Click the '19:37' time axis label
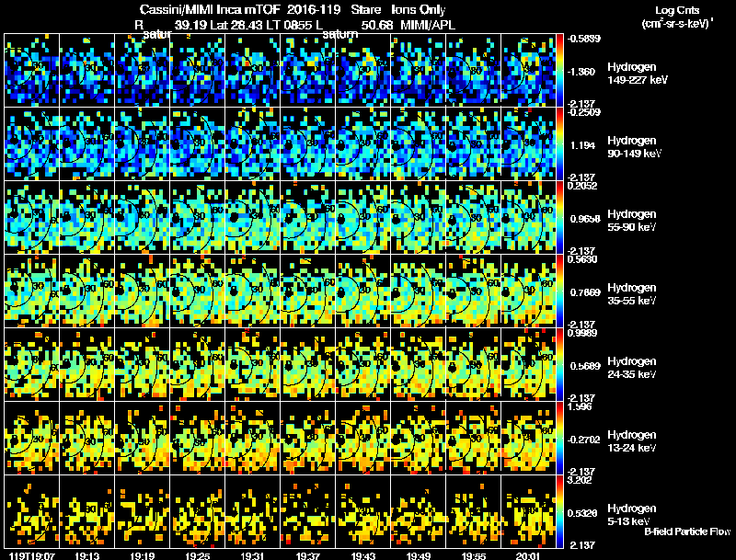Image resolution: width=736 pixels, height=560 pixels. [x=308, y=555]
